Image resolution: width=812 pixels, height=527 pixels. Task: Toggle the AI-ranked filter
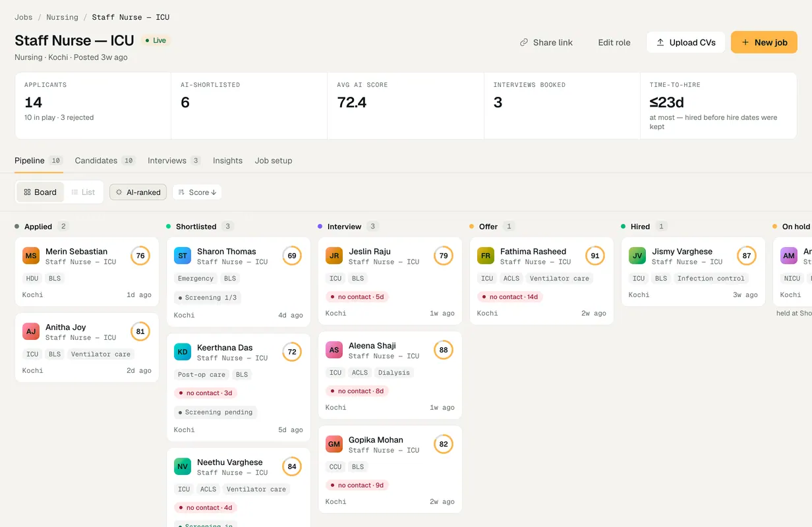point(138,192)
